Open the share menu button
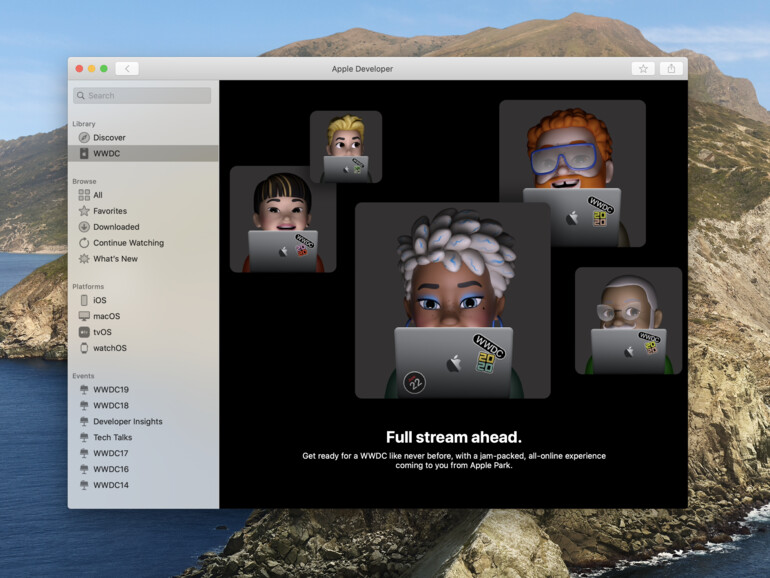This screenshot has width=770, height=578. pyautogui.click(x=671, y=69)
